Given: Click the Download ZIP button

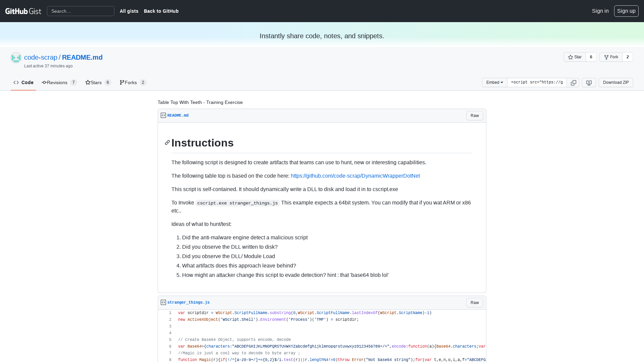Looking at the screenshot, I should coord(615,82).
